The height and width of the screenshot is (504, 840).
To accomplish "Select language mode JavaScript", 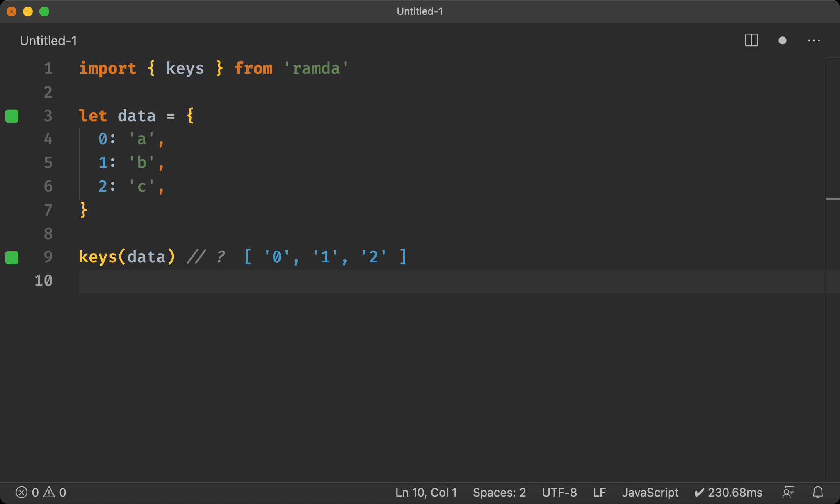I will click(650, 492).
